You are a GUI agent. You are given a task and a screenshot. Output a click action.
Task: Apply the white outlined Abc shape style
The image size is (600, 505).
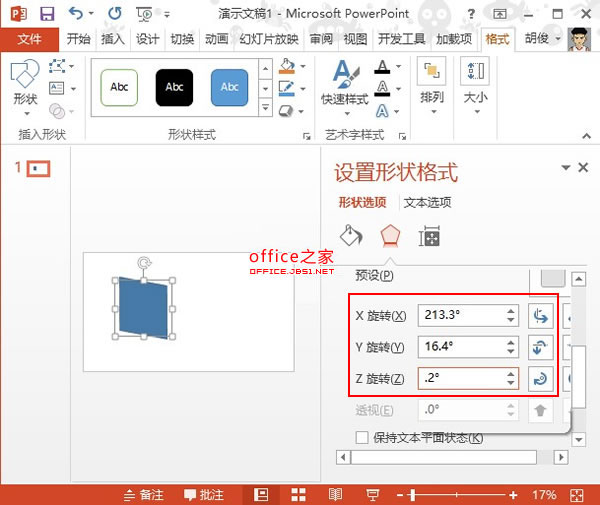119,88
